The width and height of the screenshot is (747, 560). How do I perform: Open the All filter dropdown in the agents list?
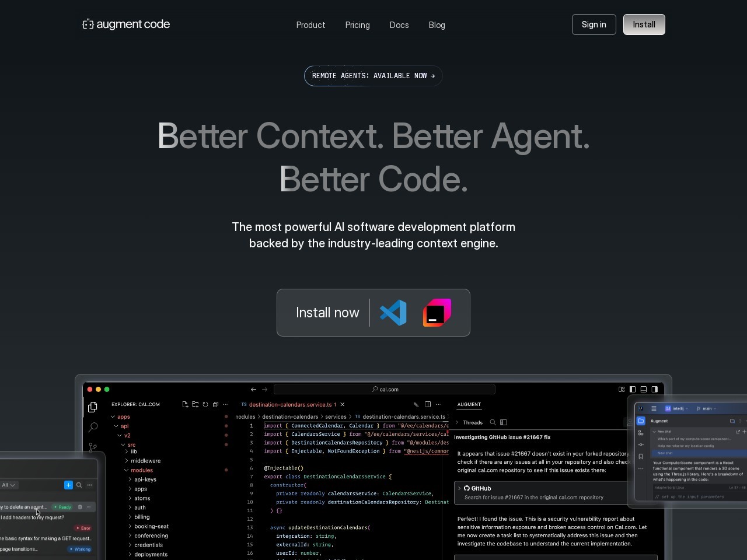(8, 485)
